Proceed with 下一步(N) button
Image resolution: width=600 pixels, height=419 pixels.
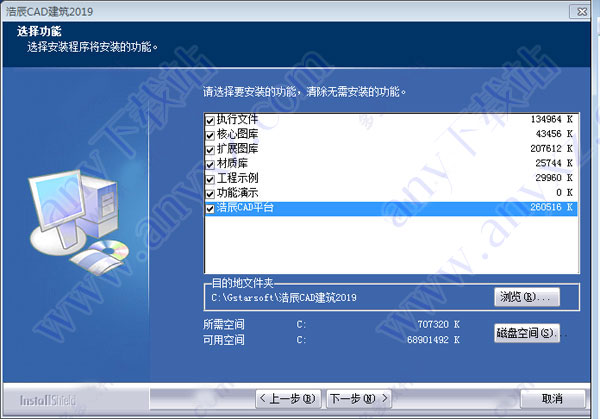click(x=359, y=399)
